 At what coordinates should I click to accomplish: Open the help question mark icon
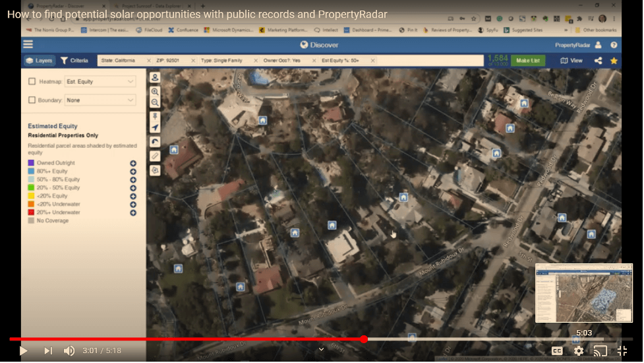[614, 45]
